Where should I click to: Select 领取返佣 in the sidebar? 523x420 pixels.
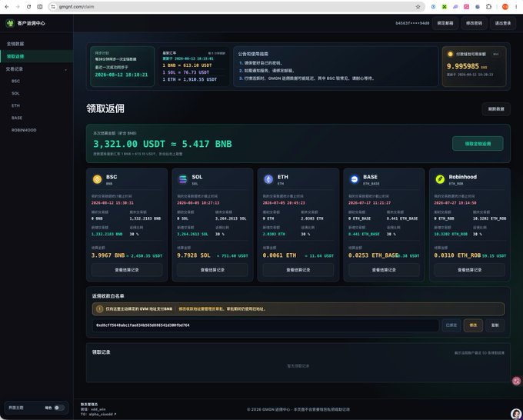(x=37, y=56)
